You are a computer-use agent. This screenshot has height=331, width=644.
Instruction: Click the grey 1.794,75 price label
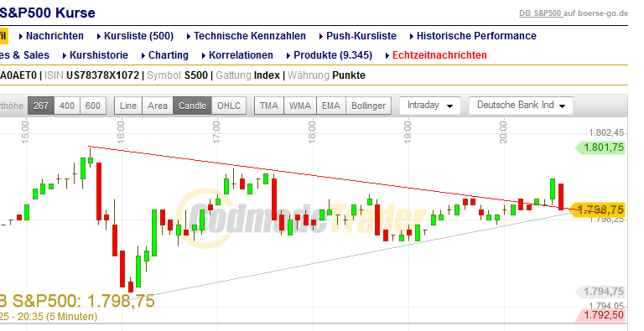(x=600, y=292)
